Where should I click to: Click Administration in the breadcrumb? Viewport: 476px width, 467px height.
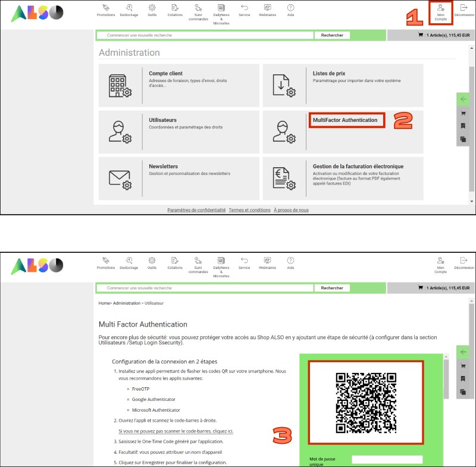pyautogui.click(x=127, y=303)
